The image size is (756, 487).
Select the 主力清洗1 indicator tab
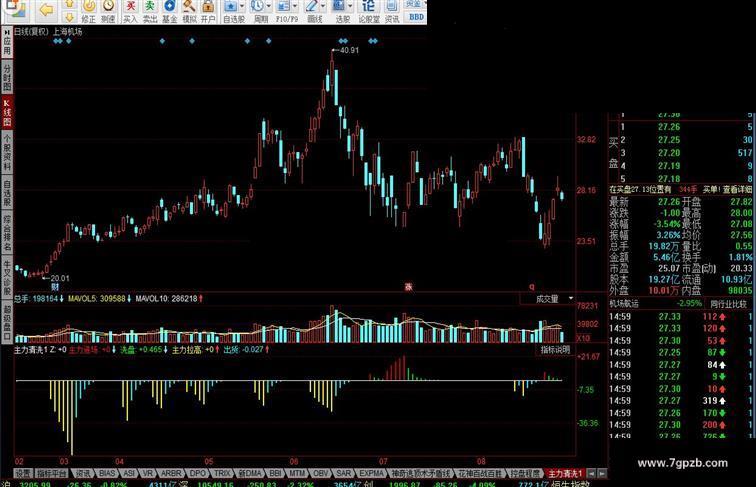coord(565,473)
